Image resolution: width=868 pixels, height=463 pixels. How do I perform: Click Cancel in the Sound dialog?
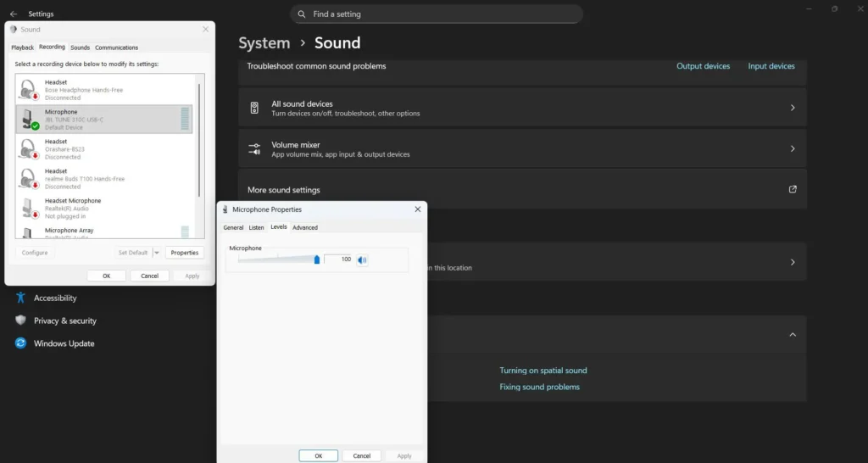[149, 276]
